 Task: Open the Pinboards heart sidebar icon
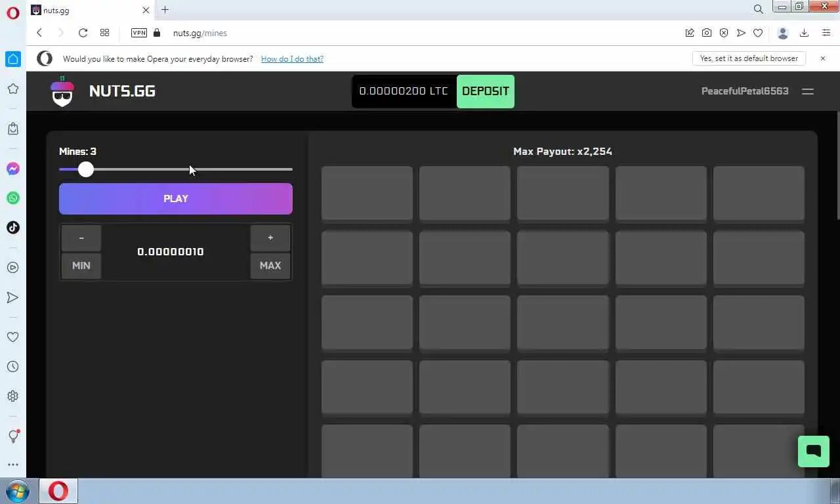12,337
